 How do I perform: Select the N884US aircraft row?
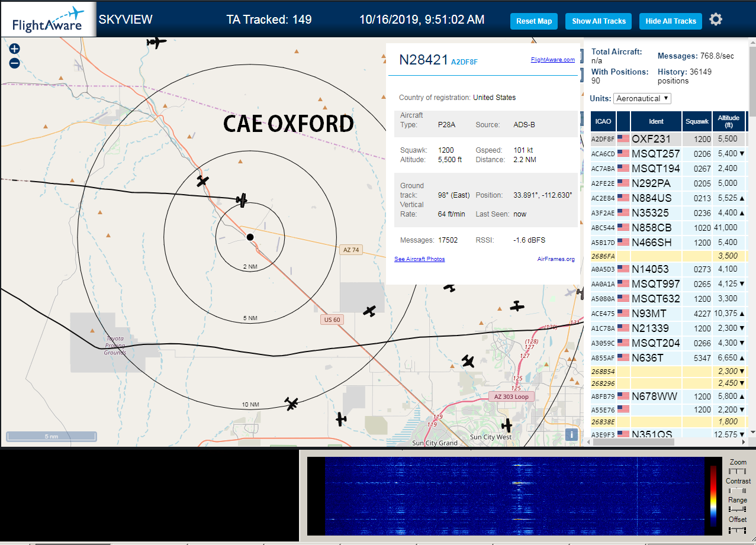(669, 198)
